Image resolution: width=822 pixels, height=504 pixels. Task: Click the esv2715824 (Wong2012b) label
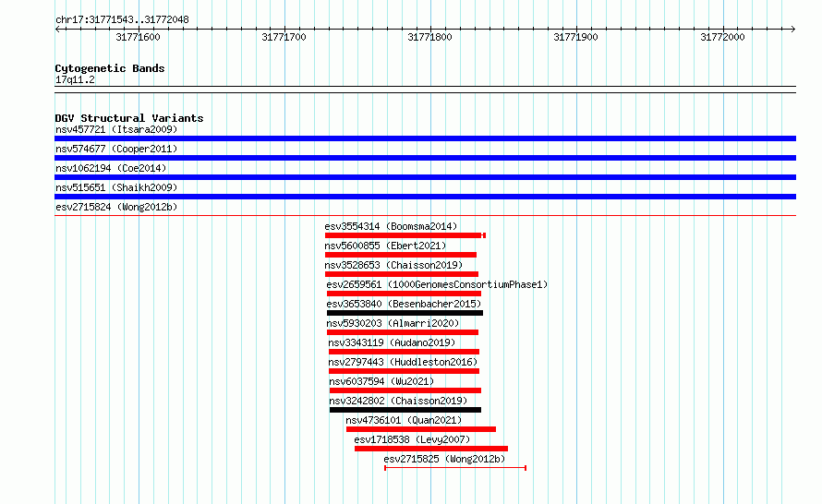[116, 207]
